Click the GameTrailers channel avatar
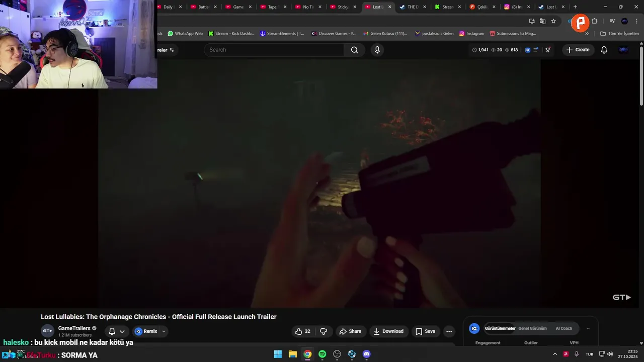The image size is (644, 362). [x=47, y=331]
